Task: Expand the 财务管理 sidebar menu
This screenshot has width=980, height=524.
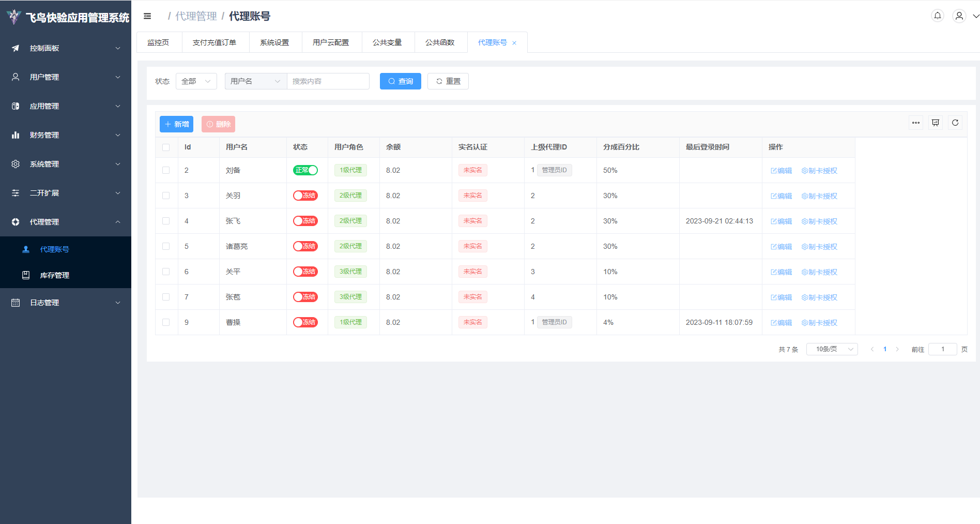Action: coord(66,135)
